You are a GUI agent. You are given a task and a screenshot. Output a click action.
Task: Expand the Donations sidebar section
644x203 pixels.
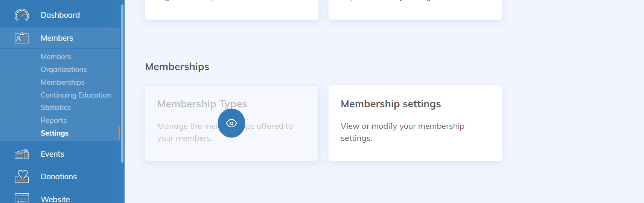pos(59,177)
